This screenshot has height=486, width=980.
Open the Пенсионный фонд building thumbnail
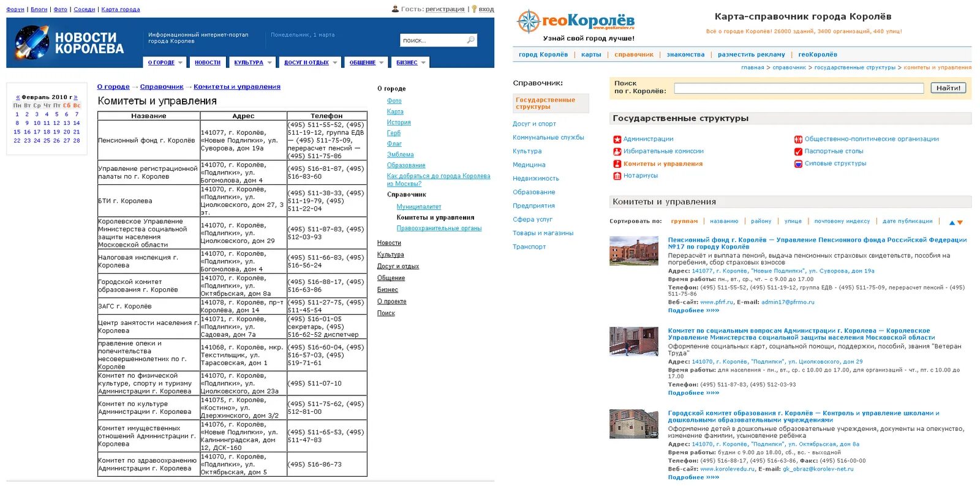(633, 251)
